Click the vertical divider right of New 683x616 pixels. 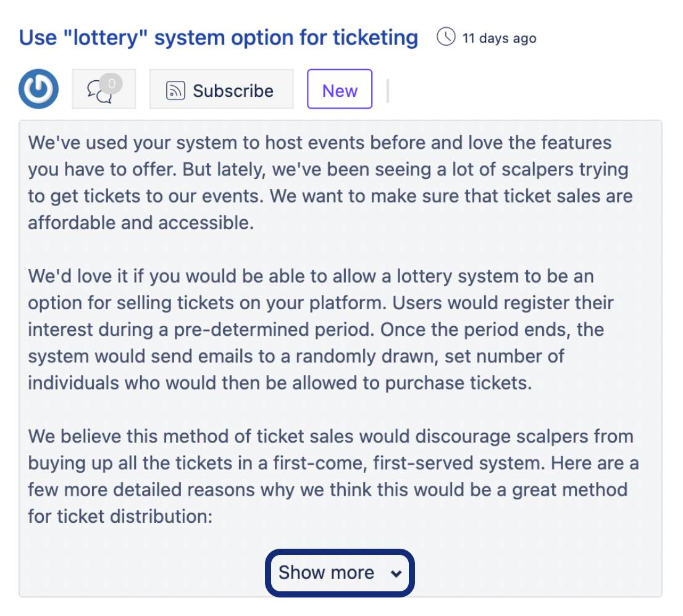(x=387, y=90)
